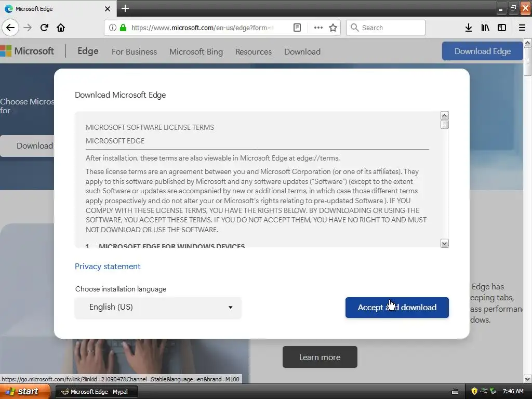This screenshot has height=399, width=532.
Task: Open the Privacy statement link
Action: point(108,267)
